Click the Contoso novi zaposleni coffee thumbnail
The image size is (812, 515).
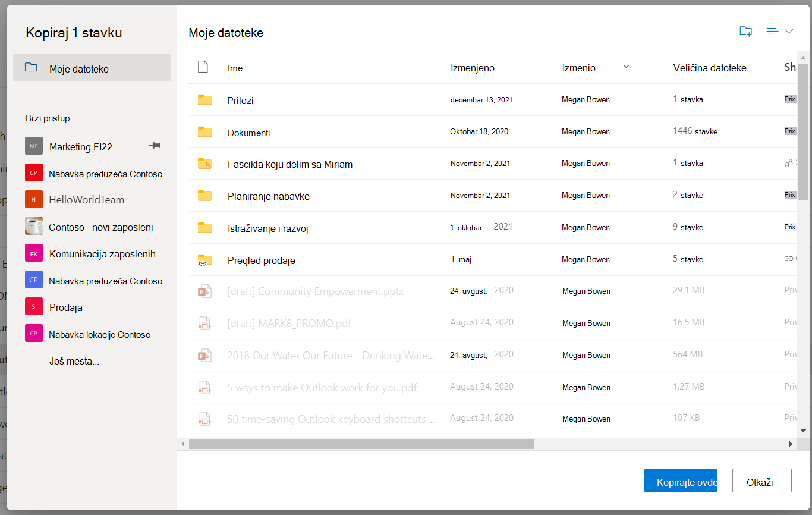34,227
